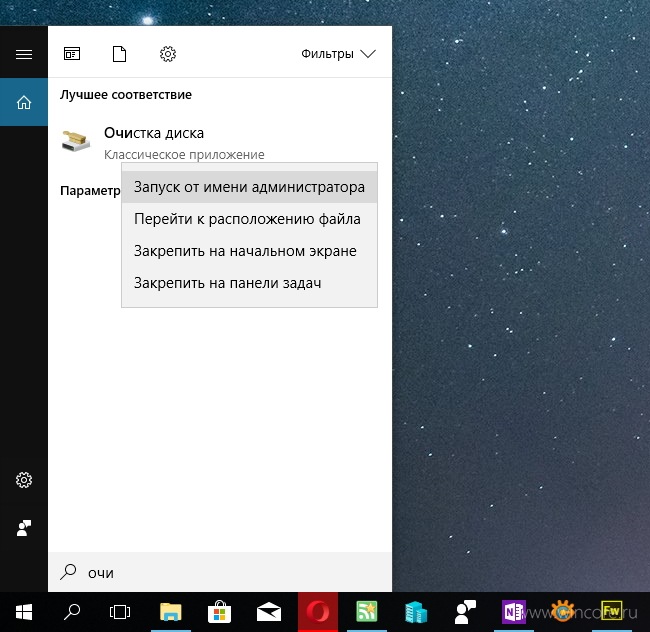Image resolution: width=650 pixels, height=632 pixels.
Task: Open the Windows Start button
Action: 24,612
